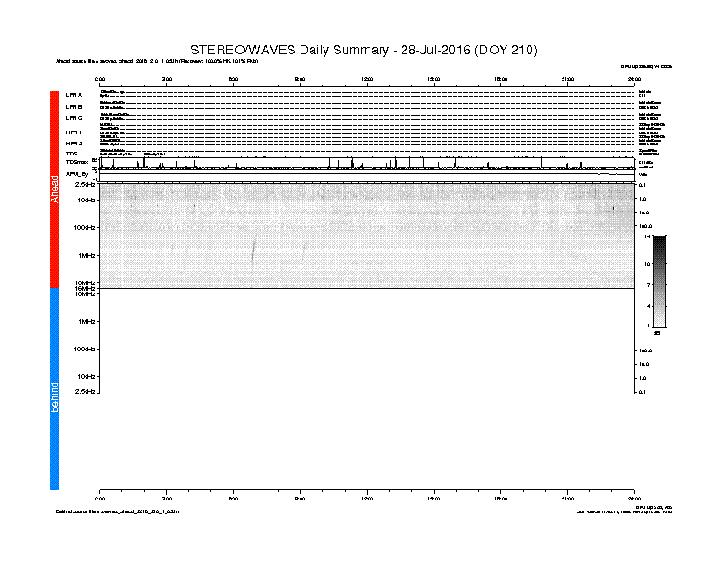Image resolution: width=728 pixels, height=563 pixels.
Task: Click the TDS row label
Action: 72,154
